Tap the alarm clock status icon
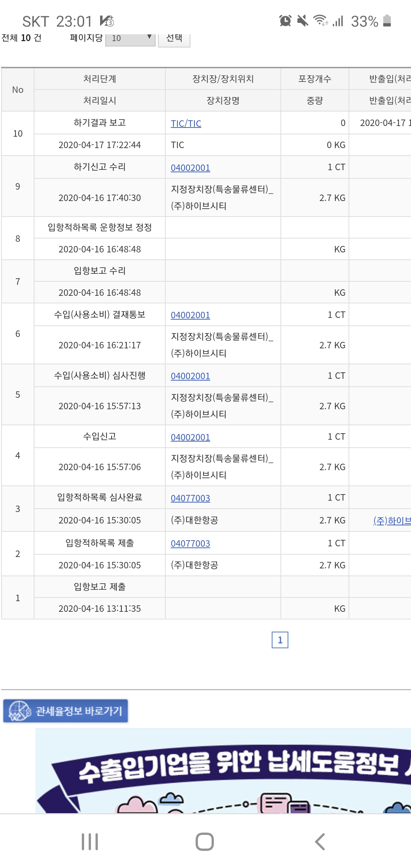The image size is (411, 868). click(x=285, y=21)
